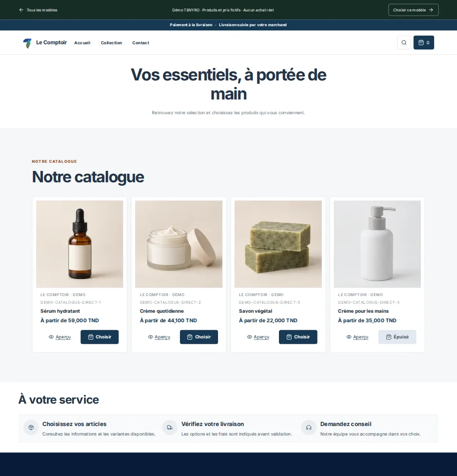This screenshot has width=457, height=476.
Task: Click the headset icon beside Demandez conseil
Action: coord(309,427)
